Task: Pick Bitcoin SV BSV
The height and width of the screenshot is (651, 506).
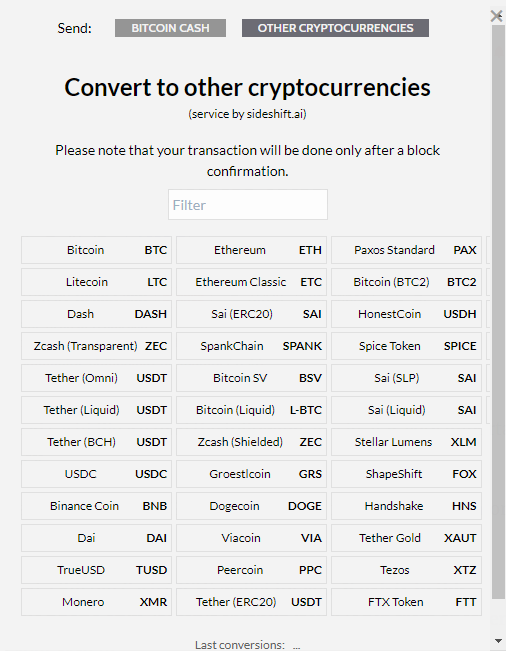Action: [x=251, y=378]
